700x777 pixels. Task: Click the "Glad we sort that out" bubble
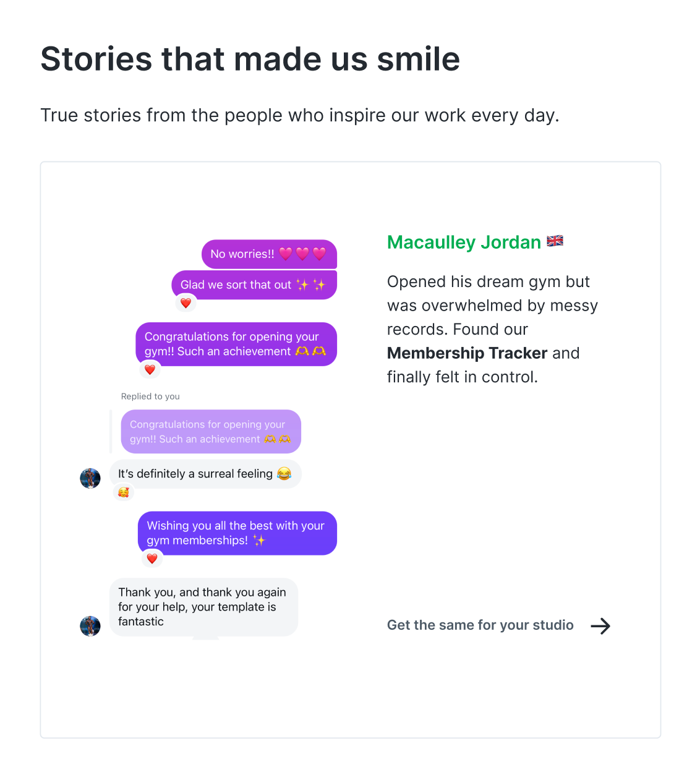254,285
